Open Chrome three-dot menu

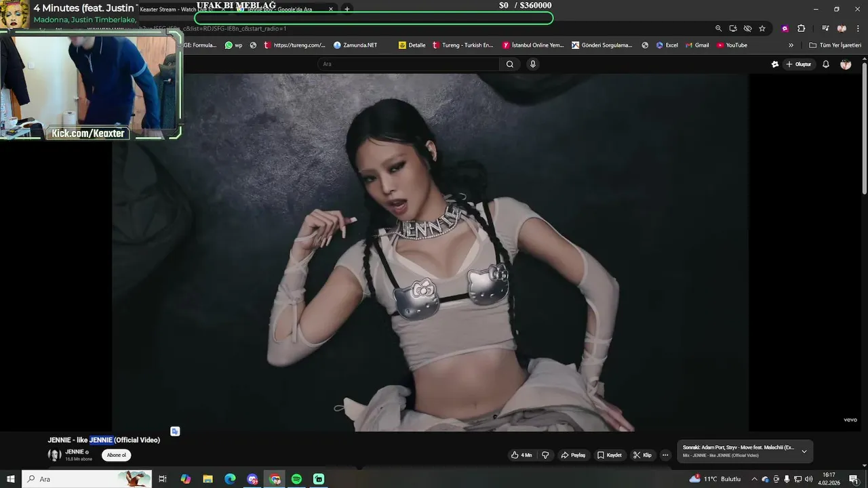857,28
